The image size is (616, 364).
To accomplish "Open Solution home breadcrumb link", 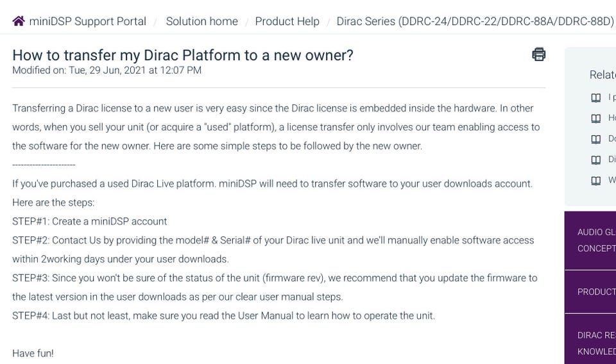I will pyautogui.click(x=202, y=21).
